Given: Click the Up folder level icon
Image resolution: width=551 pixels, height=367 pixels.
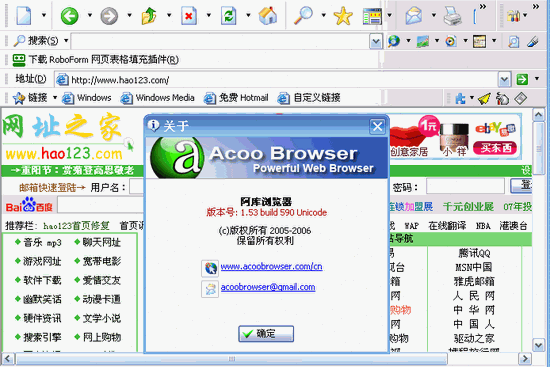Looking at the screenshot, I should pos(149,16).
